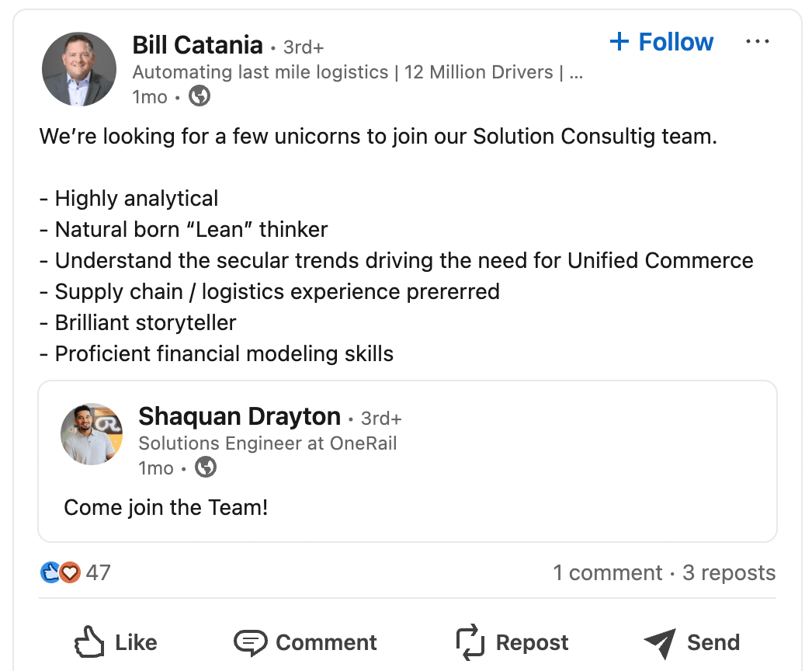Click the heart reaction icon beside 47
Screen dimensions: 812x671
pos(70,573)
